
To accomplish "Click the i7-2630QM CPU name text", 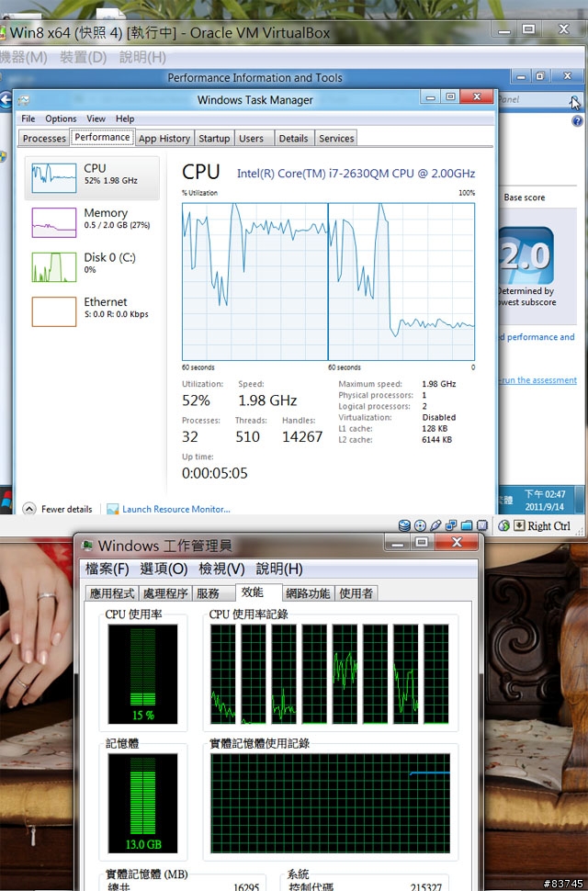I will 356,174.
